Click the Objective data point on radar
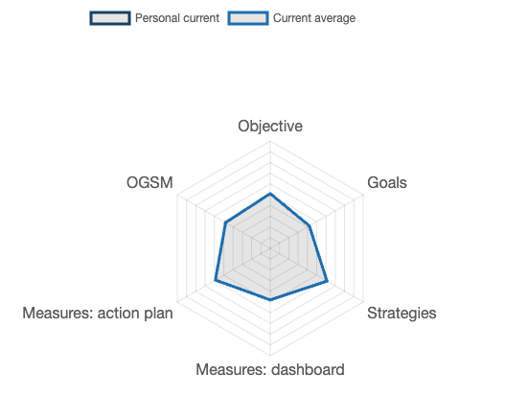Viewport: 506px width, 420px height. [270, 194]
